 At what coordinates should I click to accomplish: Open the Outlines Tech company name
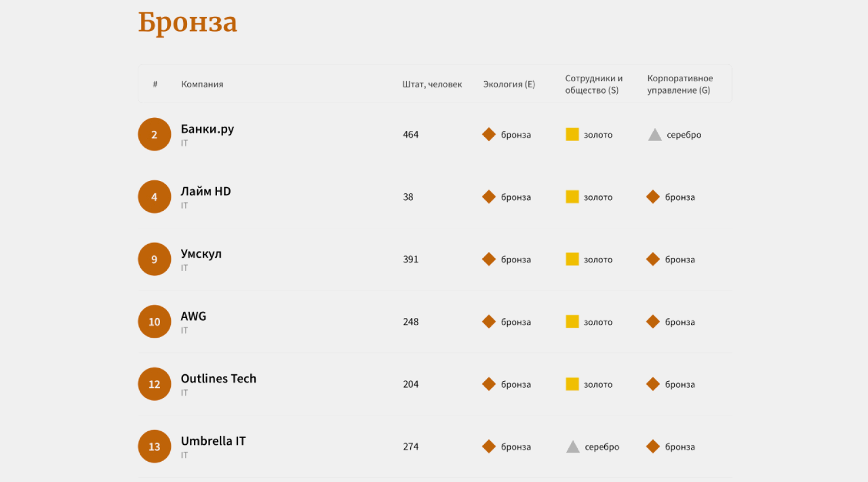219,378
